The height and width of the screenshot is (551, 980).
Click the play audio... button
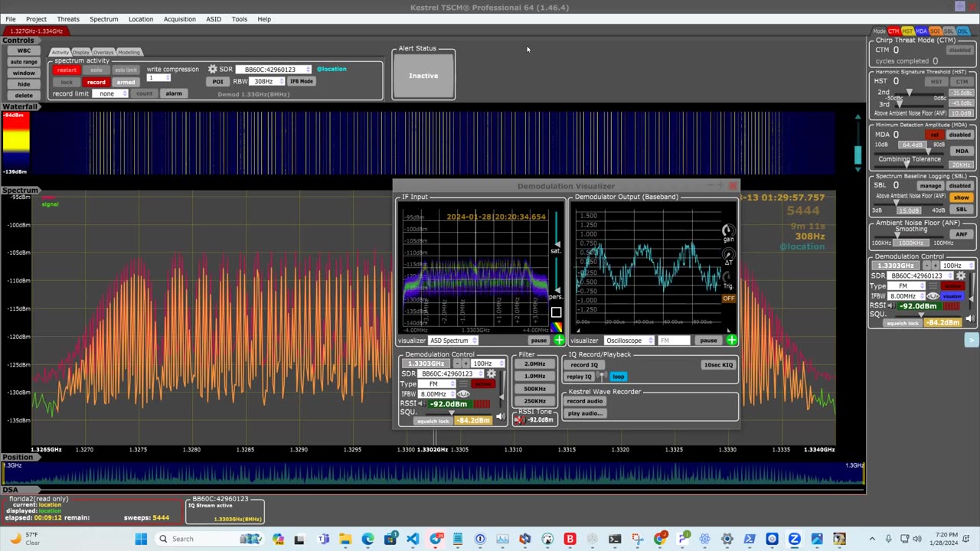pos(585,413)
